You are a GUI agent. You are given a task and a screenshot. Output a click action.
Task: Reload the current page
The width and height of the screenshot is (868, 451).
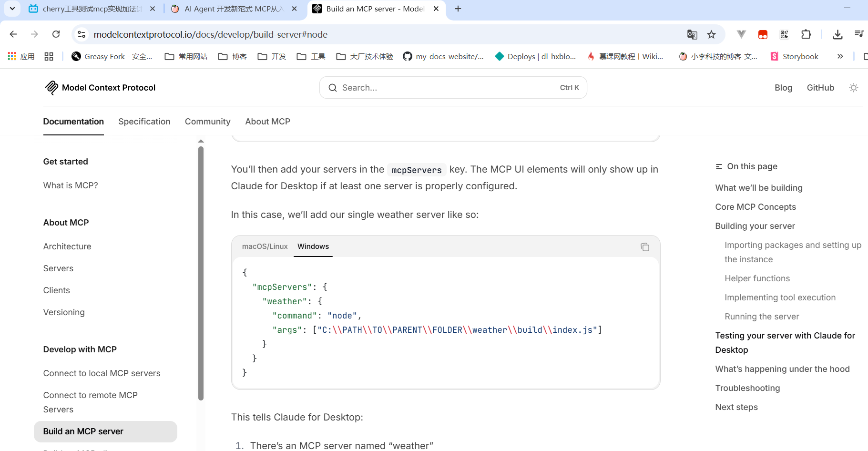point(56,34)
